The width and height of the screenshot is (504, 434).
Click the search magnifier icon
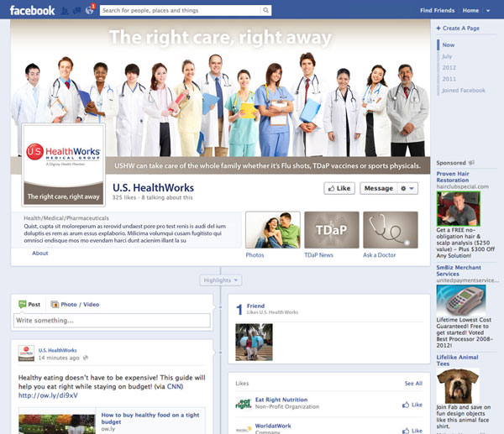pos(265,10)
